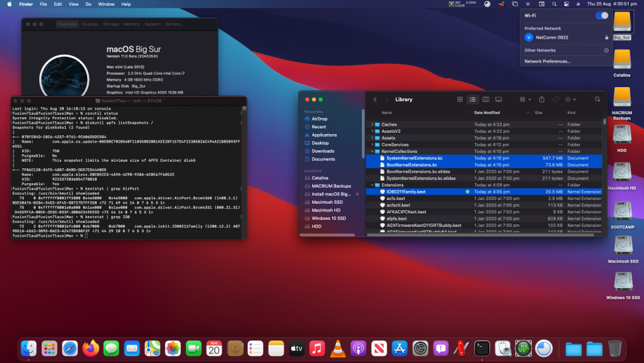The image size is (644, 363).
Task: Switch Finder to gallery view
Action: point(498,99)
